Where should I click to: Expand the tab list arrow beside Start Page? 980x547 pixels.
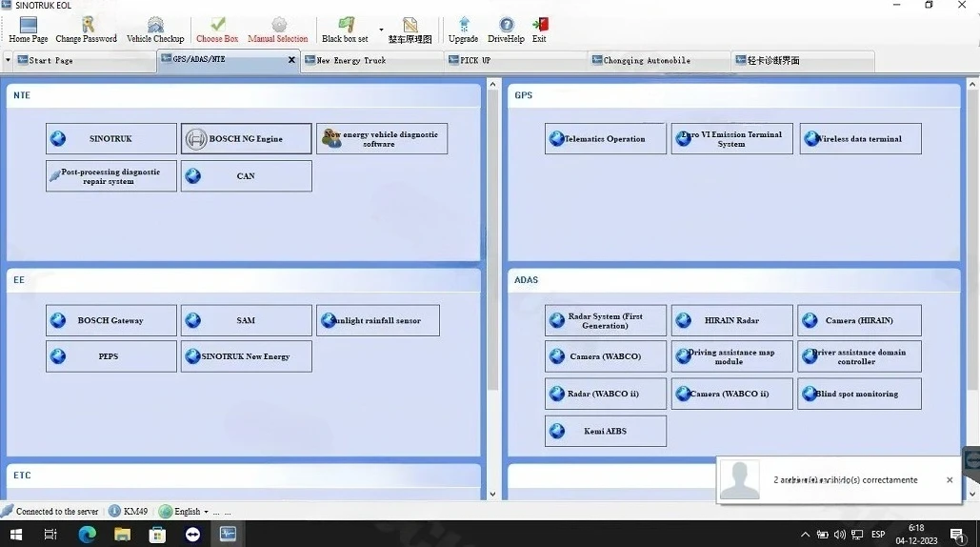pyautogui.click(x=8, y=61)
